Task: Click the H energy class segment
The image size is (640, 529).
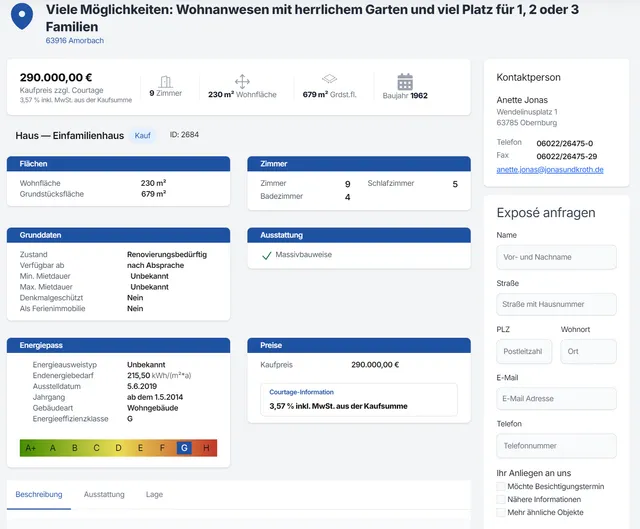Action: pyautogui.click(x=206, y=448)
